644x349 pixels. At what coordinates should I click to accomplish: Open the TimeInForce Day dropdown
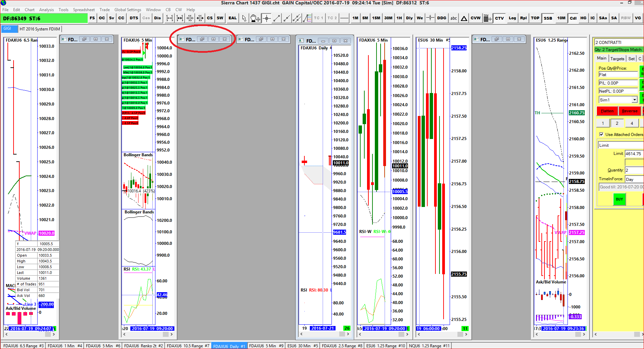634,179
